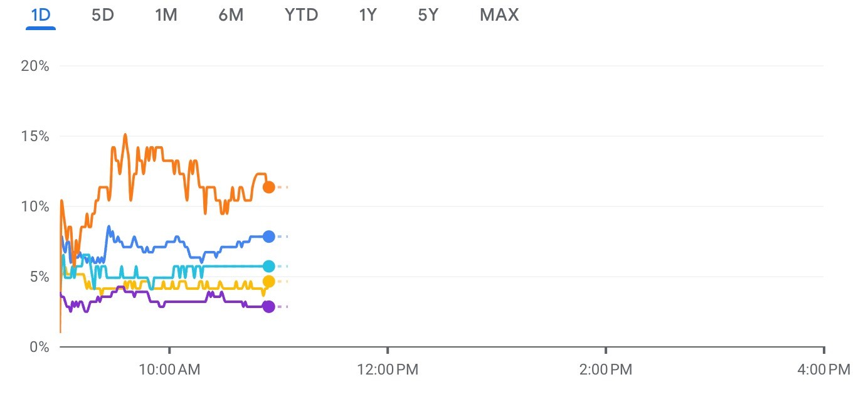Click the 12:00 PM axis label

click(x=388, y=370)
